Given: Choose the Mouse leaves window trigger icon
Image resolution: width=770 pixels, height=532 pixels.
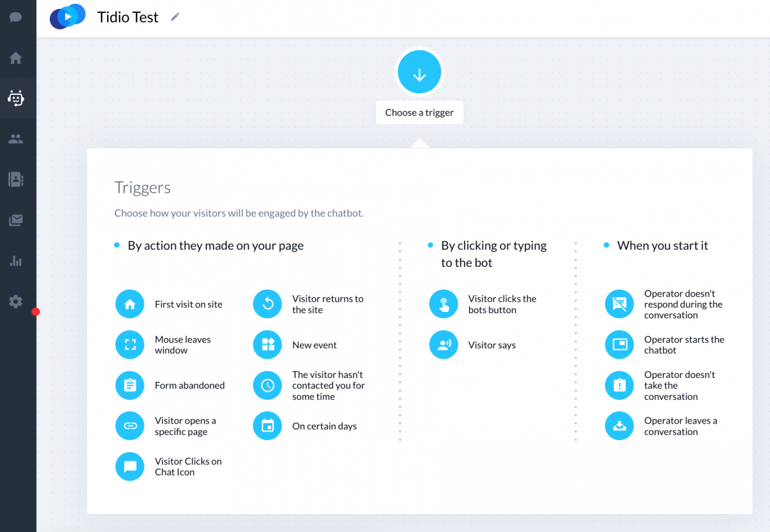Looking at the screenshot, I should 130,345.
